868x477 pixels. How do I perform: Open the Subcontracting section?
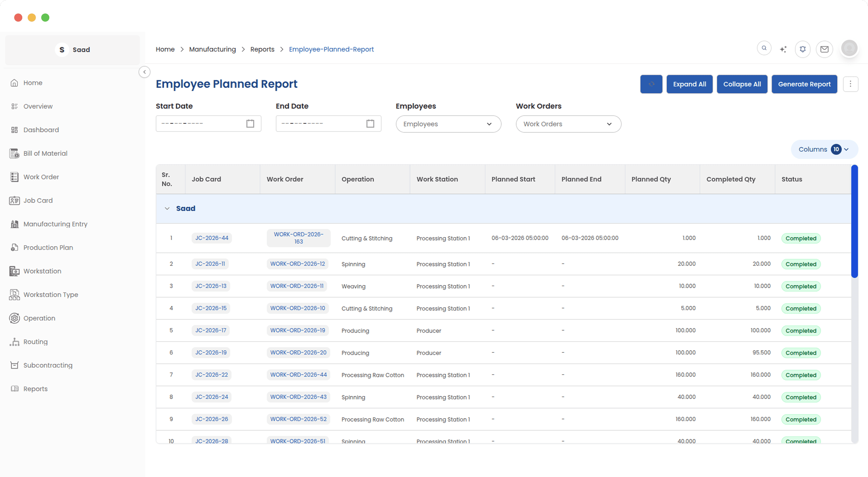click(48, 365)
